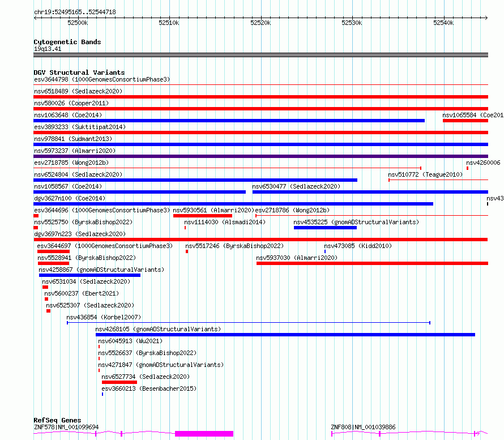Click the nsv5517246 (ByrskaBishop2022) label

tap(234, 246)
